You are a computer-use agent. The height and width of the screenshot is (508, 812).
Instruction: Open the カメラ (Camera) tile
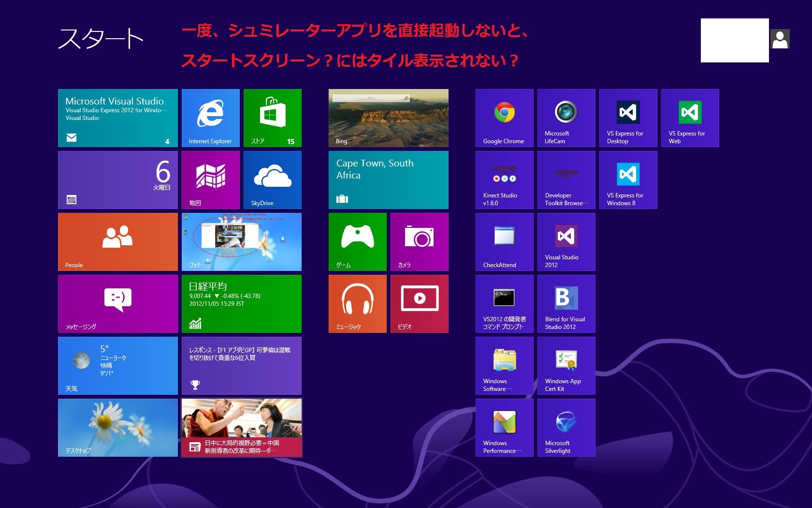(x=420, y=242)
